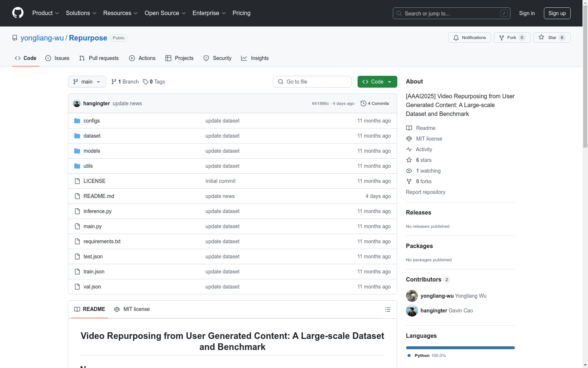Image resolution: width=588 pixels, height=368 pixels.
Task: Click the book icon beside Readme
Action: click(409, 128)
